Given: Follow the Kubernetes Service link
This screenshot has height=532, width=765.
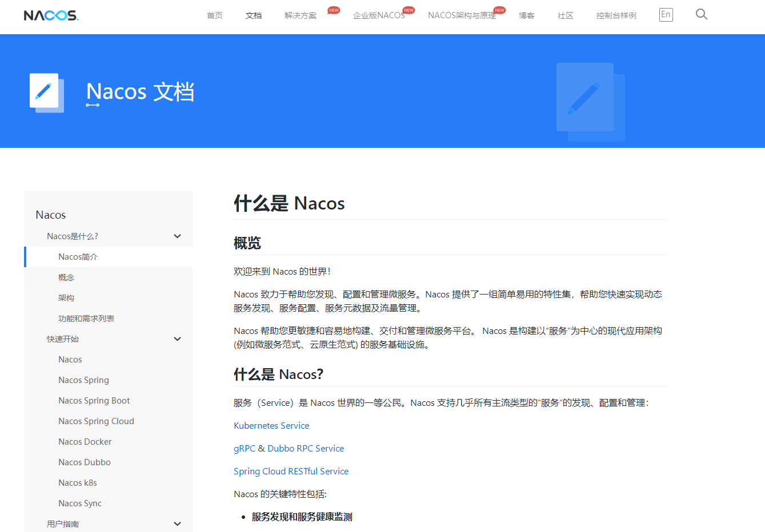Looking at the screenshot, I should coord(271,426).
